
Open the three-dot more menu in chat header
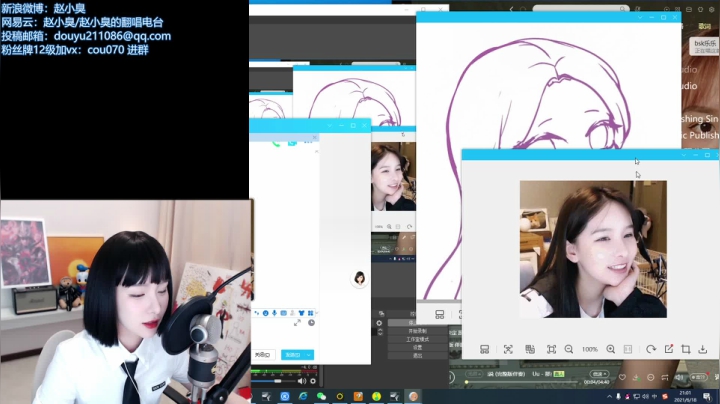coord(308,143)
